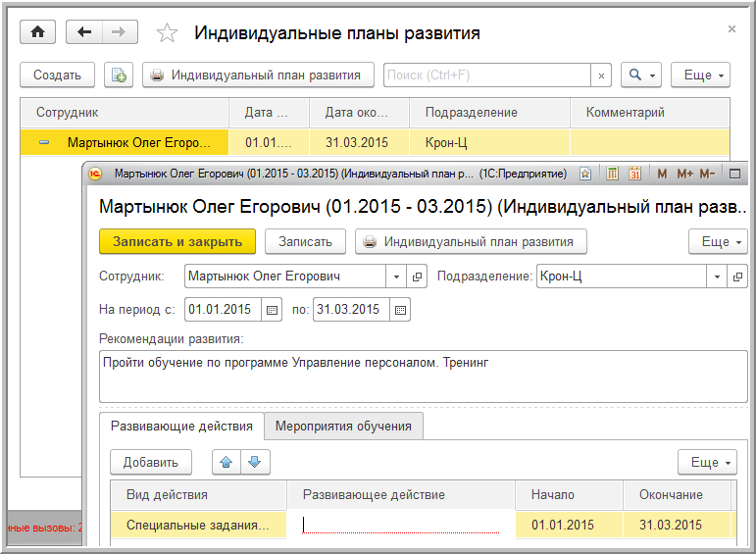Add document to favorites in title bar
This screenshot has width=756, height=554.
click(x=584, y=174)
